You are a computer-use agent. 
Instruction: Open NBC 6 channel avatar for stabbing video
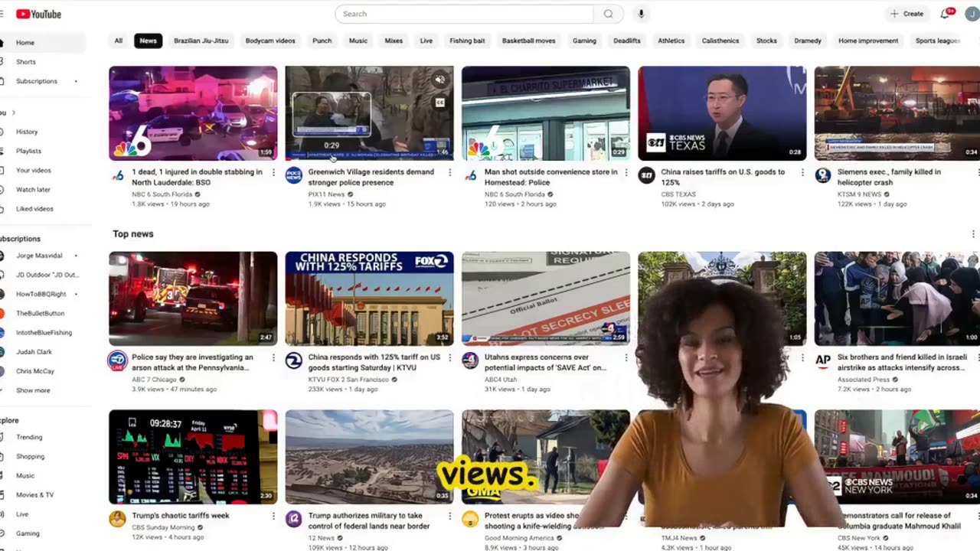coord(117,175)
